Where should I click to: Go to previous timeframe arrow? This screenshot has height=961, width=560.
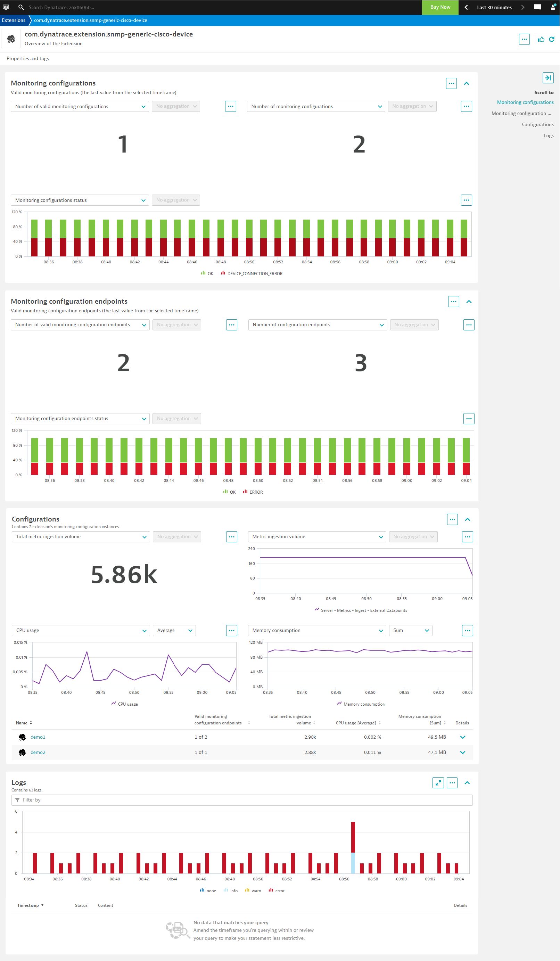466,7
